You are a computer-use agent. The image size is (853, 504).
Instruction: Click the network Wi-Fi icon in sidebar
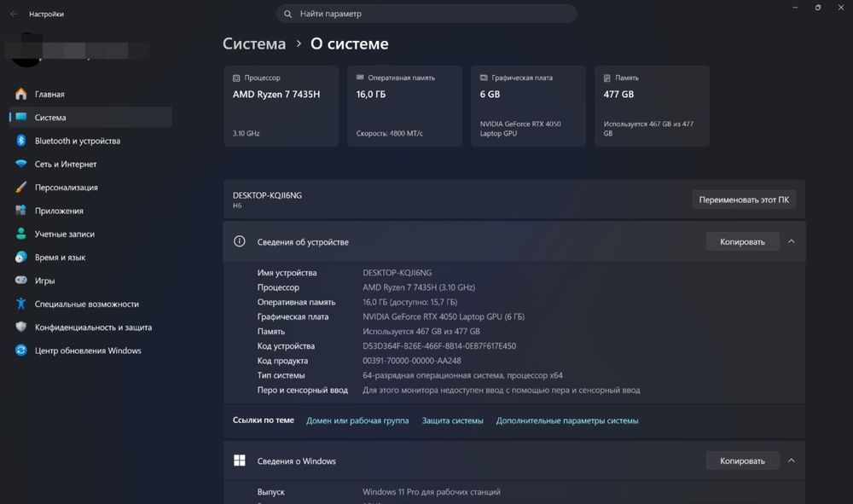pyautogui.click(x=20, y=164)
